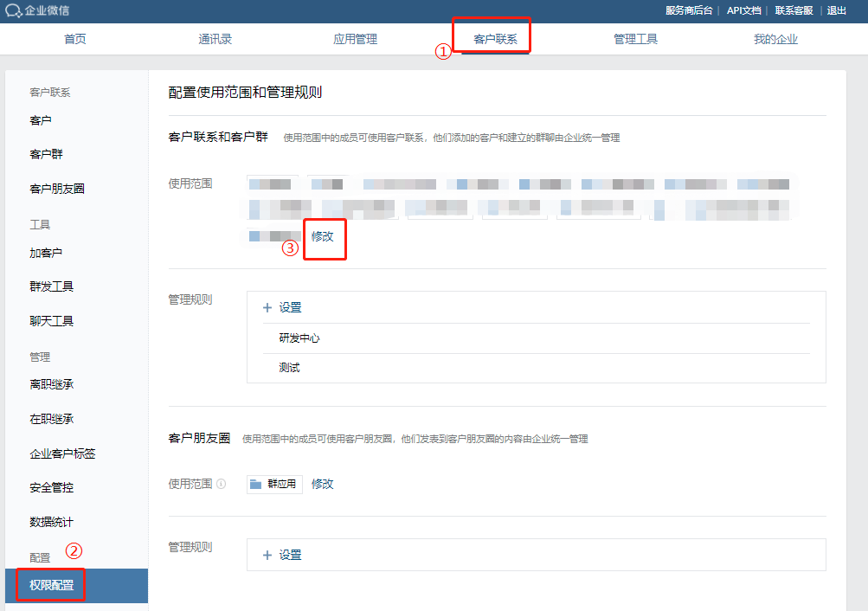Screen dimensions: 868x611
Task: Click the 群应用 folder icon
Action: point(256,485)
